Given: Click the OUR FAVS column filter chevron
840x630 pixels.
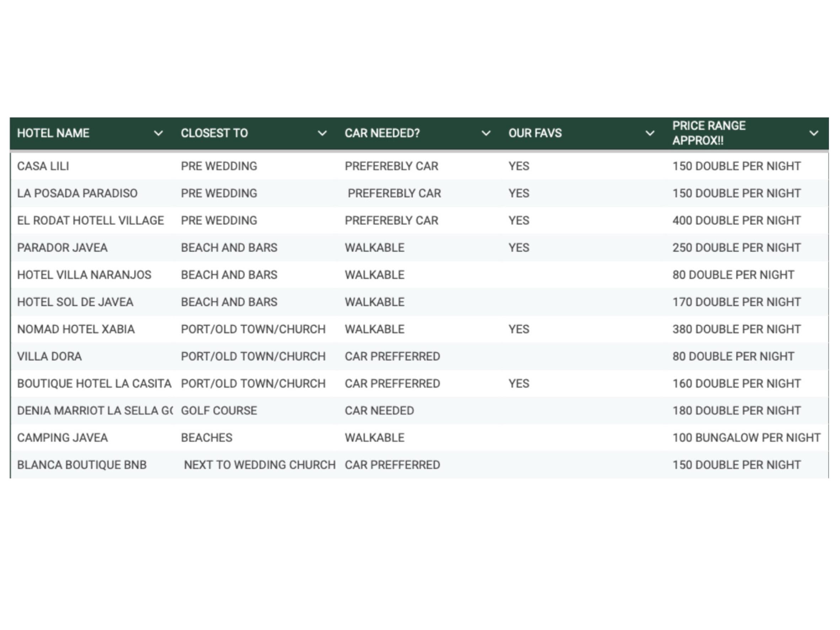Looking at the screenshot, I should (650, 133).
